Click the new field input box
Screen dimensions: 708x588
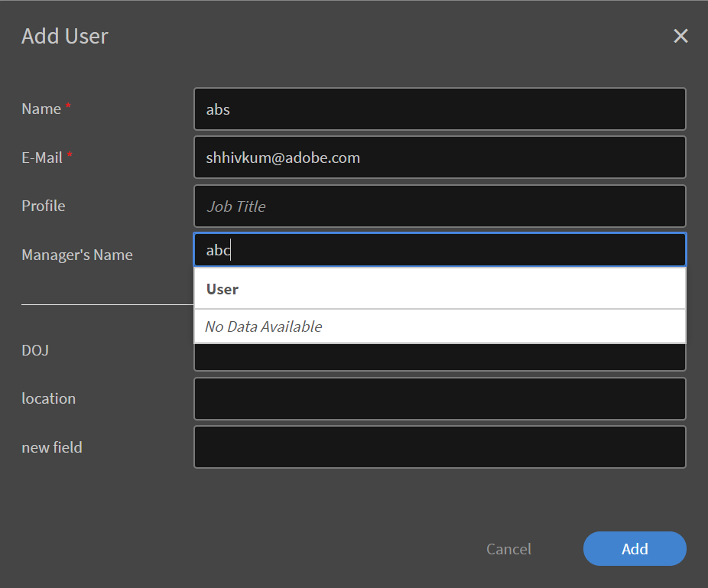pos(440,447)
